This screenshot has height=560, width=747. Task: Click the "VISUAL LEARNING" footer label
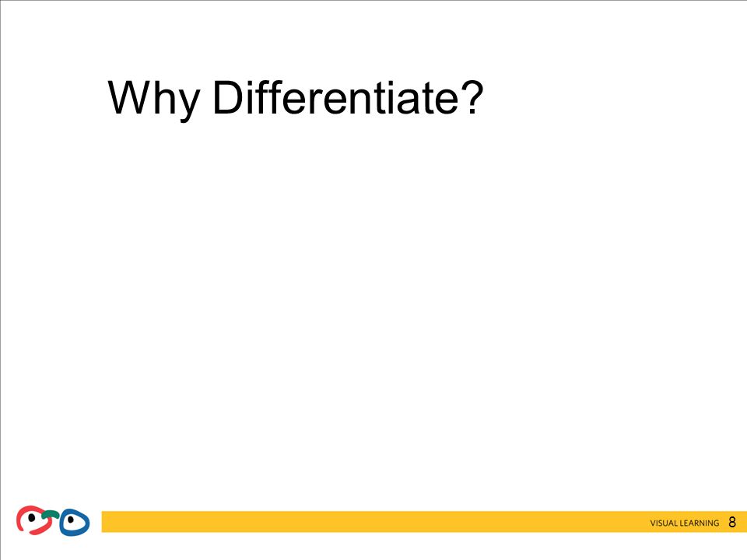[685, 523]
